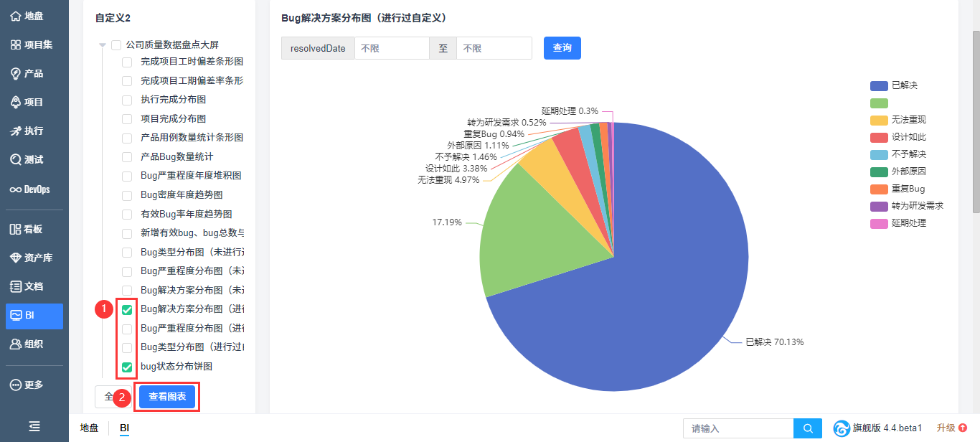Collapse the 公司质量数据盘点大屏 tree arrow
This screenshot has width=980, height=442.
coord(103,45)
